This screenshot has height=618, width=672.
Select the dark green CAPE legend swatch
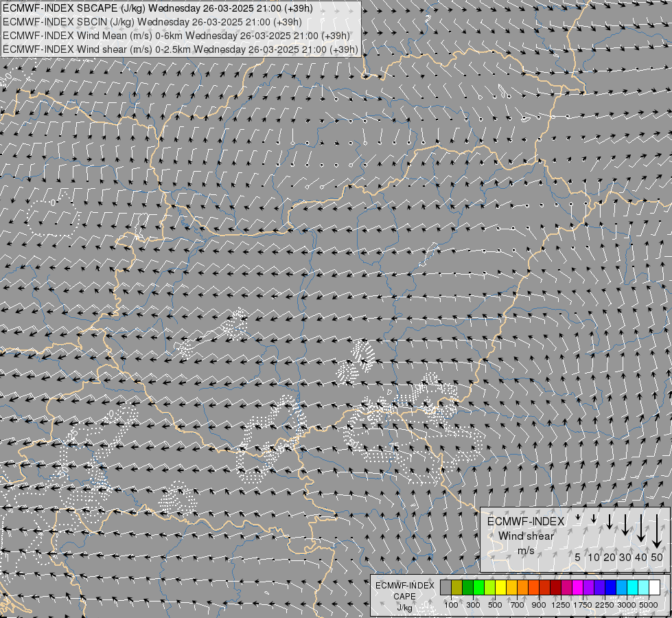tap(467, 588)
